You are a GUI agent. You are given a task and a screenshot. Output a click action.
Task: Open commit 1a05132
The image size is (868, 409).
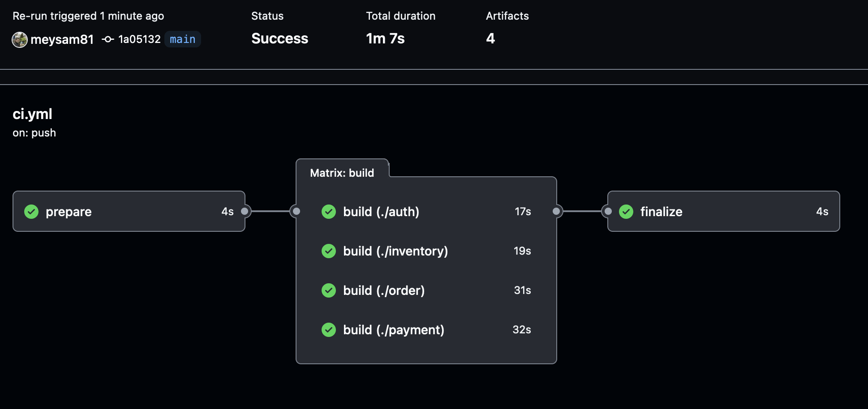(x=139, y=39)
